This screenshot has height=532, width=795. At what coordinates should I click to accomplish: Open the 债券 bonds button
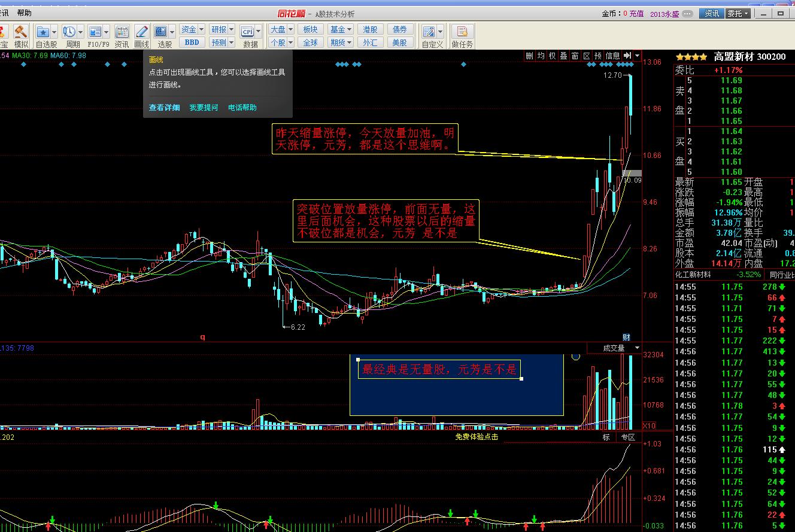400,29
